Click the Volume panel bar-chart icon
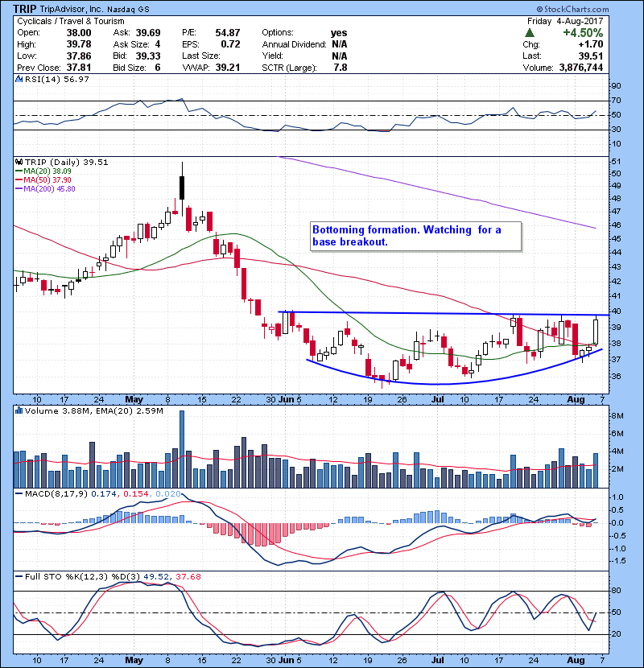644x668 pixels. (x=19, y=410)
